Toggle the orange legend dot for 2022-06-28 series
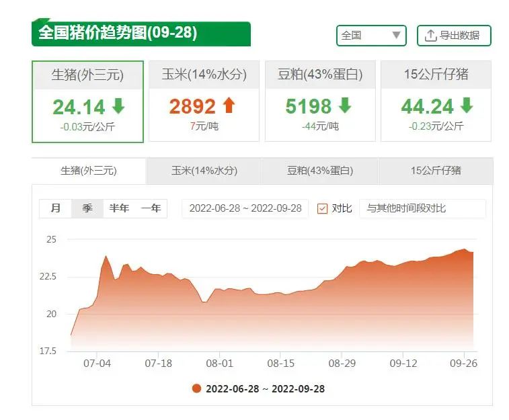This screenshot has height=420, width=509. coord(196,388)
